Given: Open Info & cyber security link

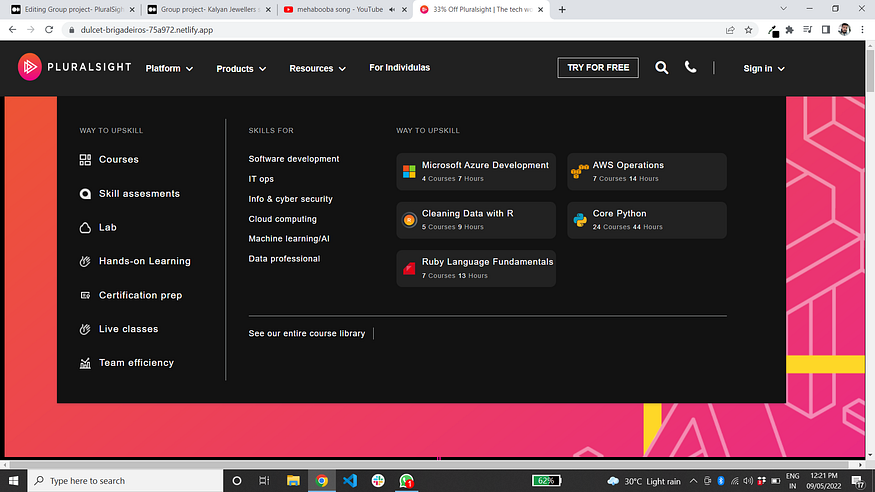Looking at the screenshot, I should 290,199.
